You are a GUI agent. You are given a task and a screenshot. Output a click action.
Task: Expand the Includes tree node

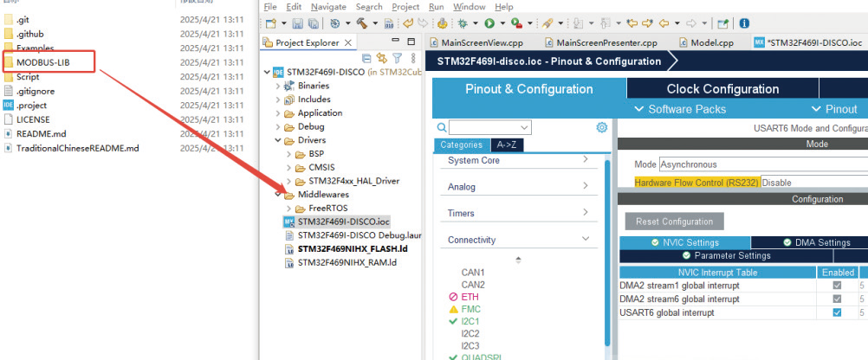coord(278,100)
